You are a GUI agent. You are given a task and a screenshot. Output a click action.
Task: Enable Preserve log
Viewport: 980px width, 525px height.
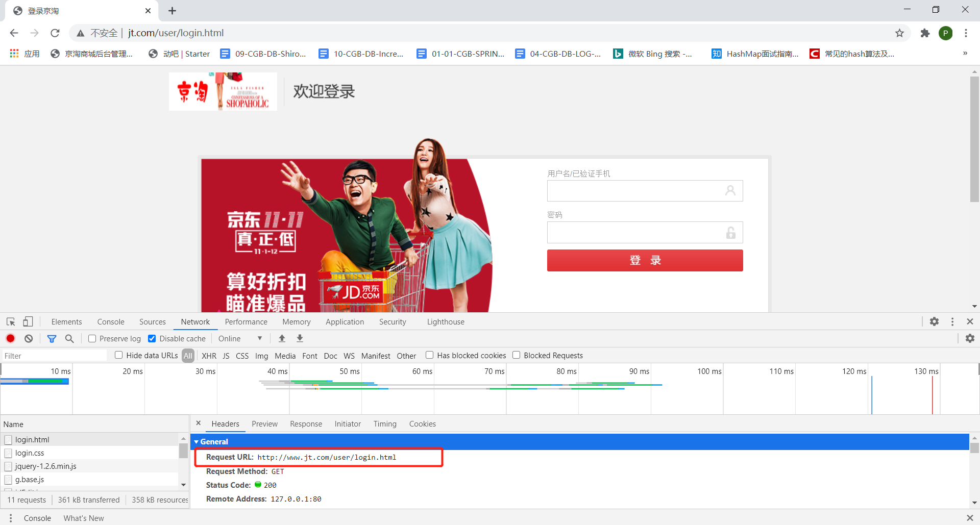pyautogui.click(x=92, y=338)
